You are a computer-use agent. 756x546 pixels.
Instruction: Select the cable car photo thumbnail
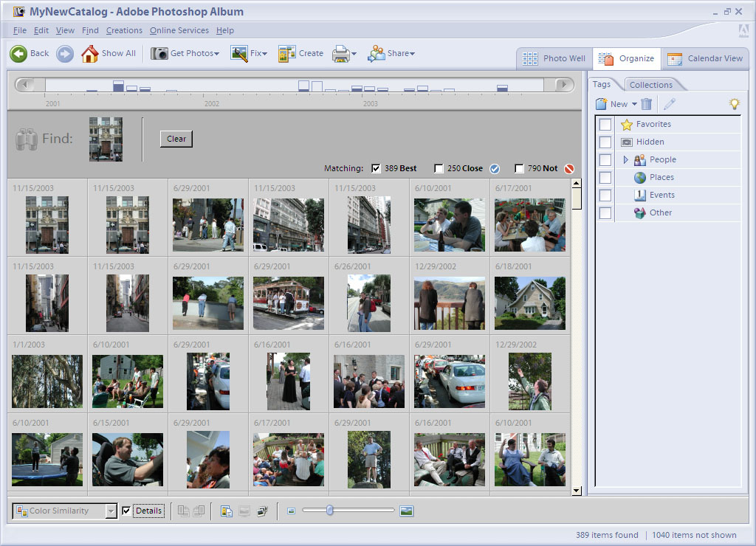pyautogui.click(x=288, y=303)
